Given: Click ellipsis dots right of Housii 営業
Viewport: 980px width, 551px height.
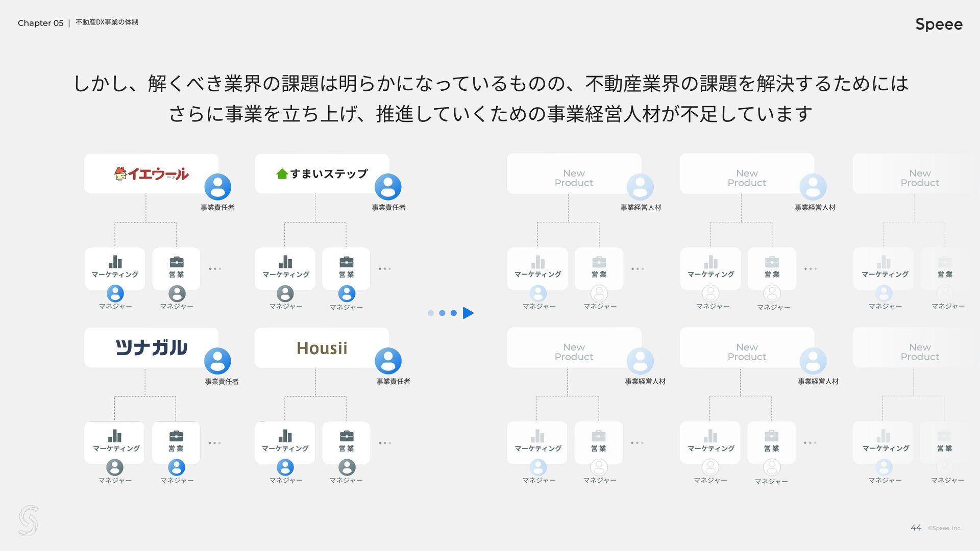Looking at the screenshot, I should click(x=385, y=443).
